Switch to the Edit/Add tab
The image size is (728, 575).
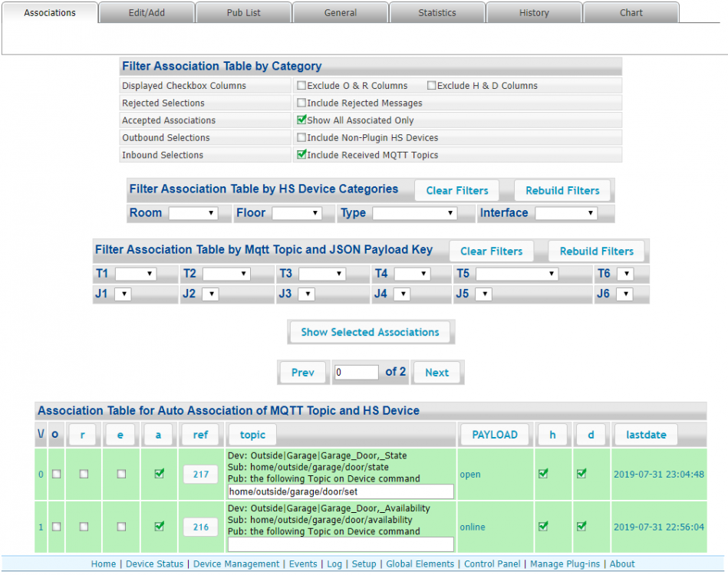147,13
